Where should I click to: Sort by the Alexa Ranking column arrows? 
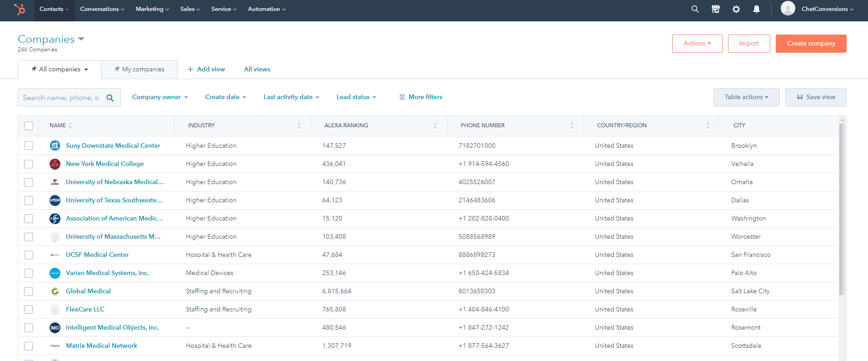(435, 125)
